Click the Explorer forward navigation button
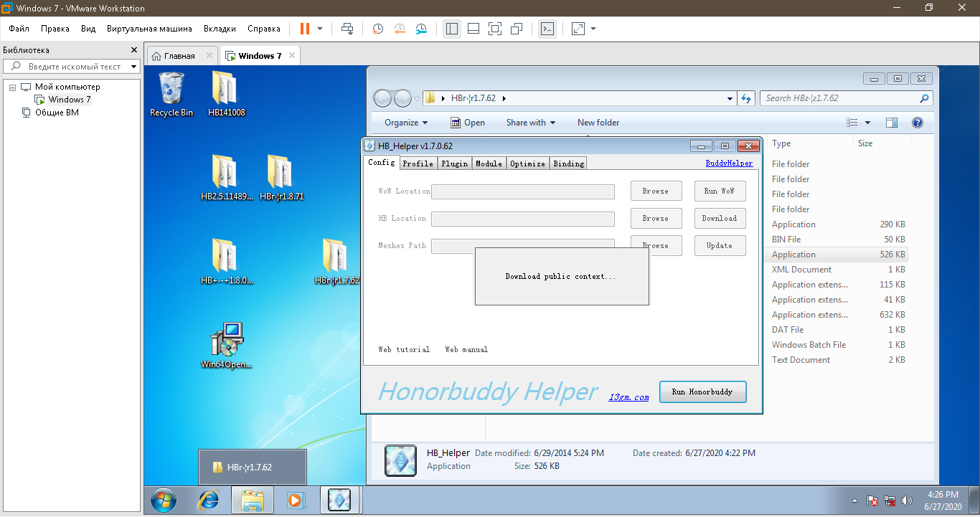This screenshot has height=517, width=980. 403,98
